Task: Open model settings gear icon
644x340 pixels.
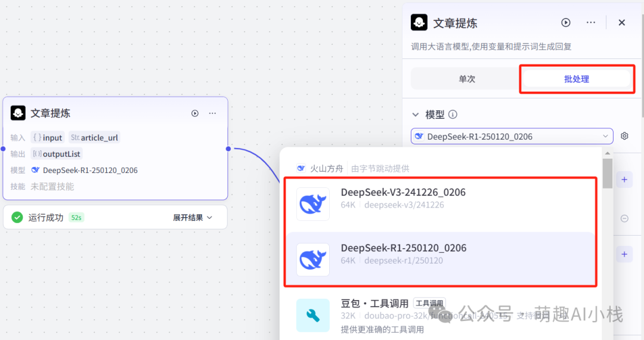Action: 624,136
